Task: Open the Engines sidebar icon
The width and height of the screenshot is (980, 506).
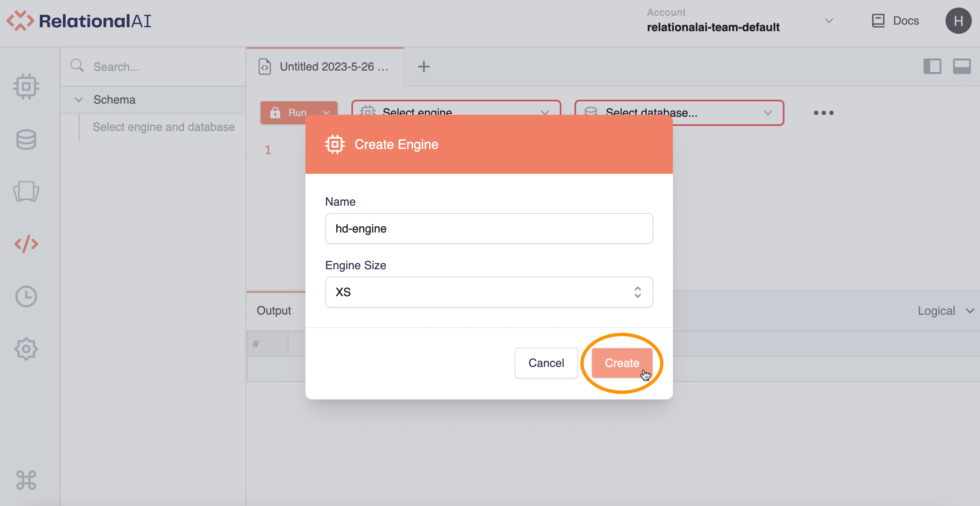Action: (x=26, y=87)
